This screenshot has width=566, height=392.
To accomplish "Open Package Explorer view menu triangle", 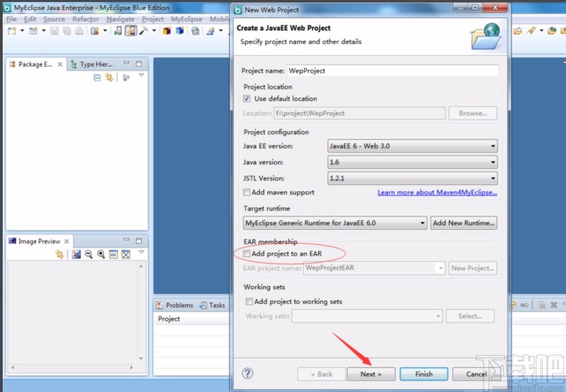I will [x=142, y=75].
